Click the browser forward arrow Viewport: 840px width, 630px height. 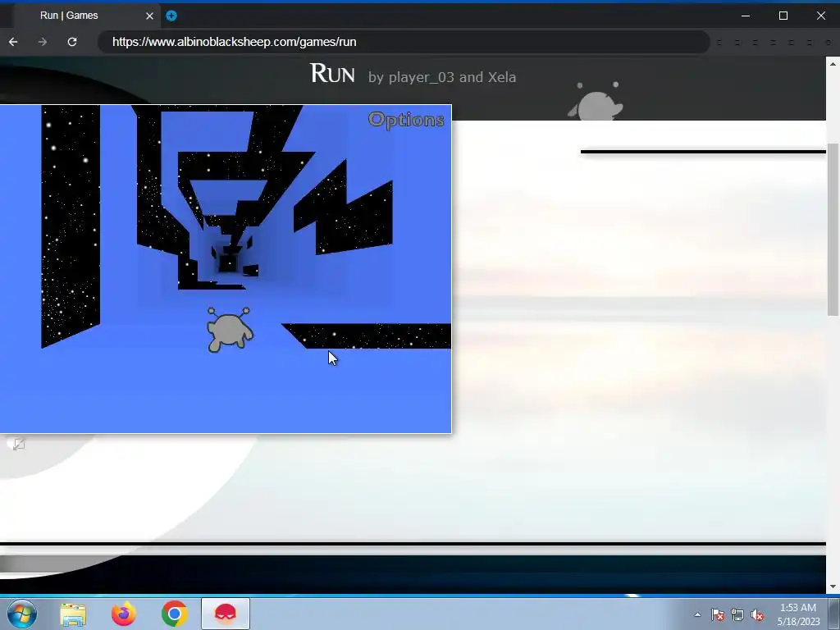coord(43,42)
